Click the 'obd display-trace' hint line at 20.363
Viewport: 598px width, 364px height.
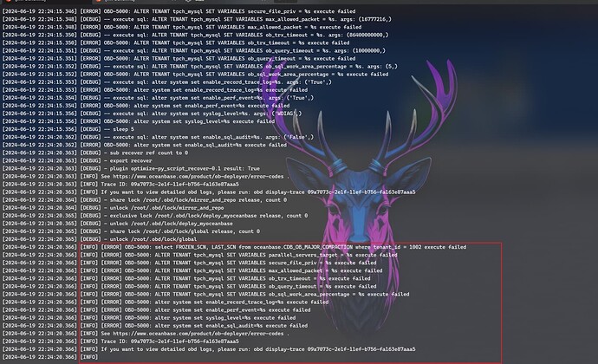pyautogui.click(x=209, y=192)
